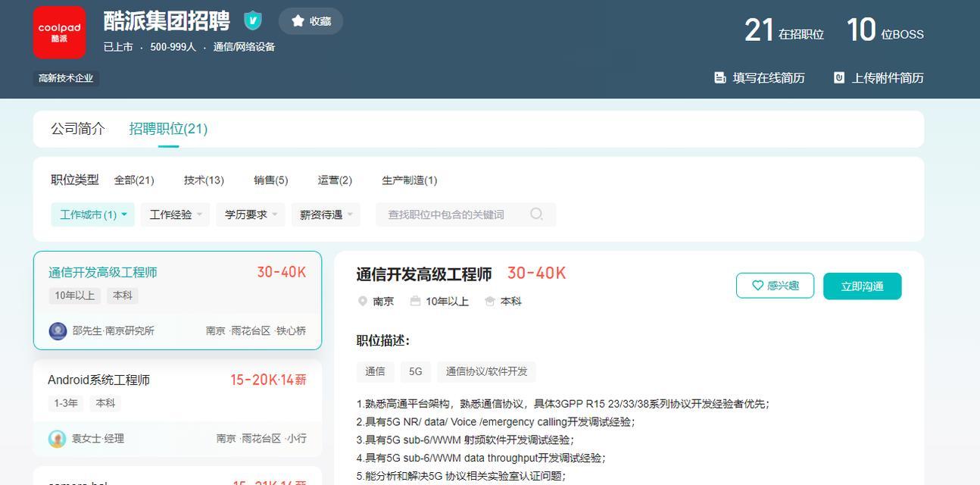
Task: Click the 10 位BOSS count
Action: point(885,31)
